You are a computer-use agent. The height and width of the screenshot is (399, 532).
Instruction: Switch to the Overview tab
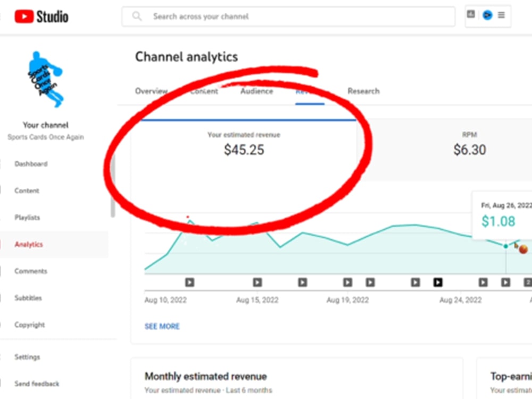tap(151, 91)
